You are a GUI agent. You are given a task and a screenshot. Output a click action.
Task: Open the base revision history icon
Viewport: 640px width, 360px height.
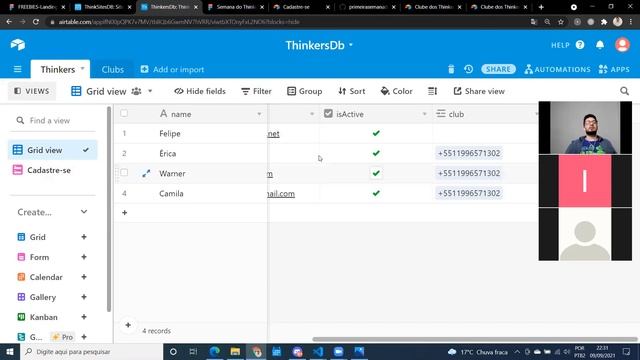[469, 69]
